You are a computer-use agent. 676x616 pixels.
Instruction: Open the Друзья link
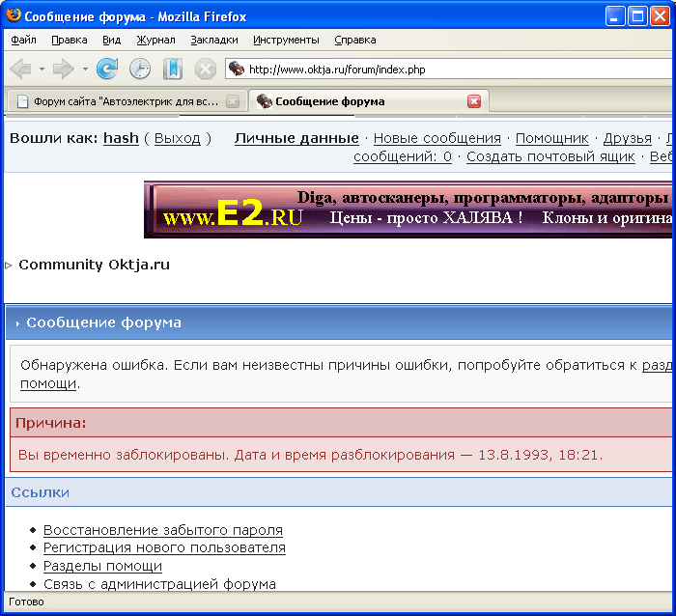click(628, 138)
